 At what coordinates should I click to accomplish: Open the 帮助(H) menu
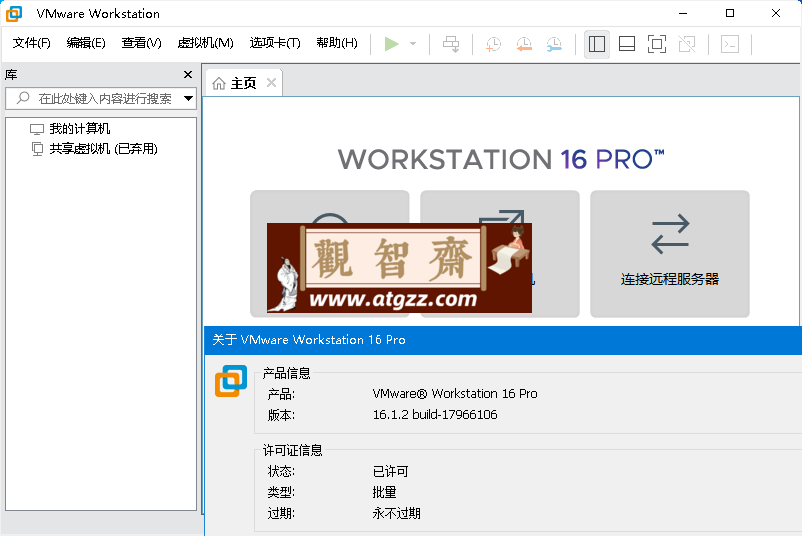[337, 43]
